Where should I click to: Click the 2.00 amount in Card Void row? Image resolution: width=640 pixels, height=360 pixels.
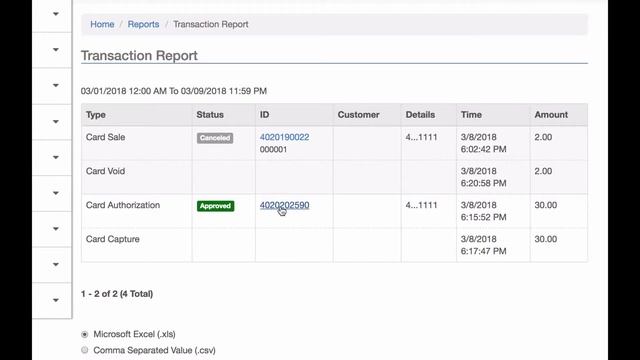pos(543,171)
